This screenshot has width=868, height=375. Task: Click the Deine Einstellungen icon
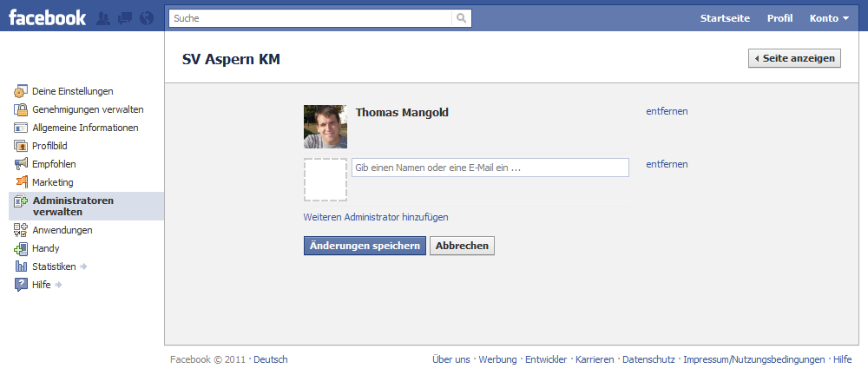click(x=21, y=91)
